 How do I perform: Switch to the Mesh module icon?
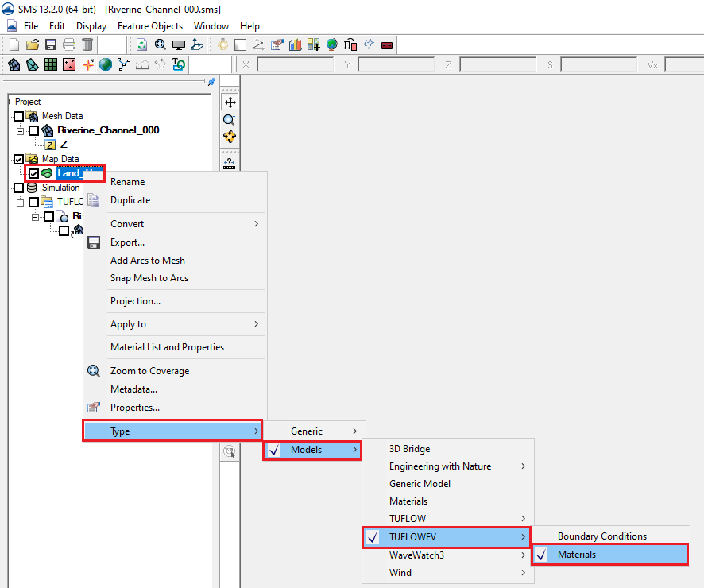click(x=16, y=64)
